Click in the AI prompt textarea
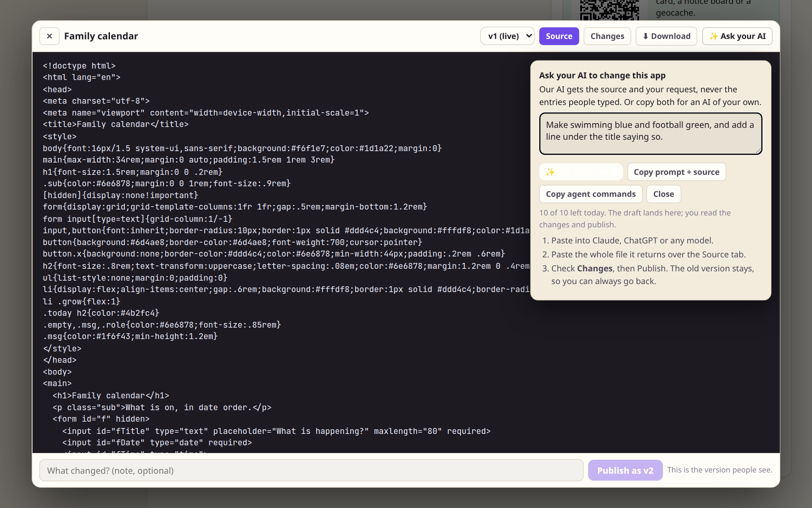812x508 pixels. pyautogui.click(x=650, y=134)
